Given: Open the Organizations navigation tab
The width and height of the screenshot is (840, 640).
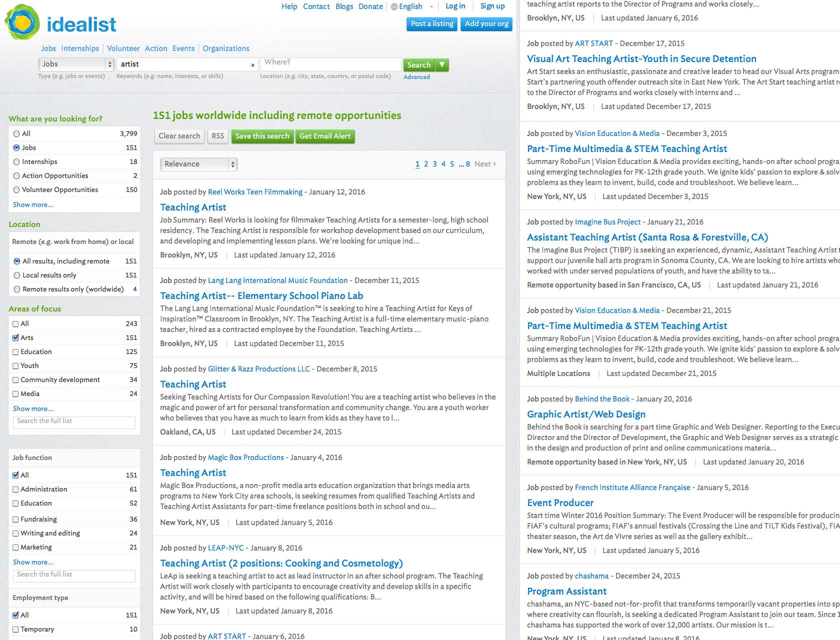Looking at the screenshot, I should pos(226,48).
